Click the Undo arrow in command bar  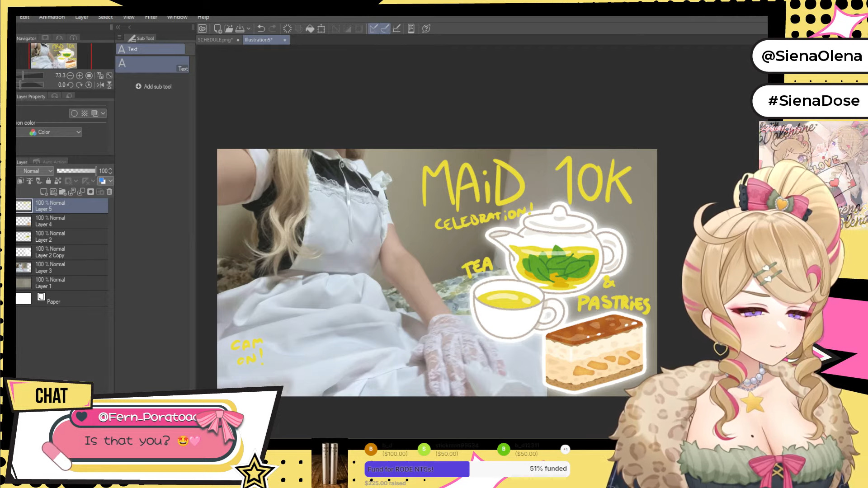(x=261, y=29)
